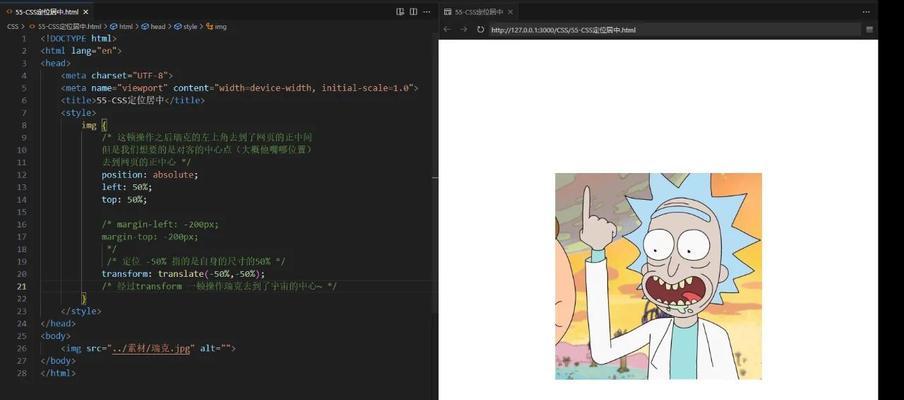Open the preview toolbar menu icon
Image resolution: width=904 pixels, height=400 pixels.
click(x=869, y=29)
